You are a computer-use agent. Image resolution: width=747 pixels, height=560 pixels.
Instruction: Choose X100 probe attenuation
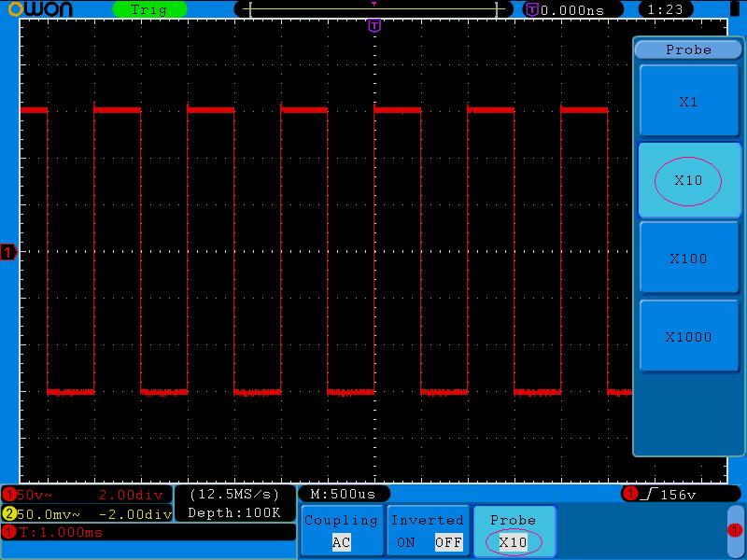pos(688,259)
